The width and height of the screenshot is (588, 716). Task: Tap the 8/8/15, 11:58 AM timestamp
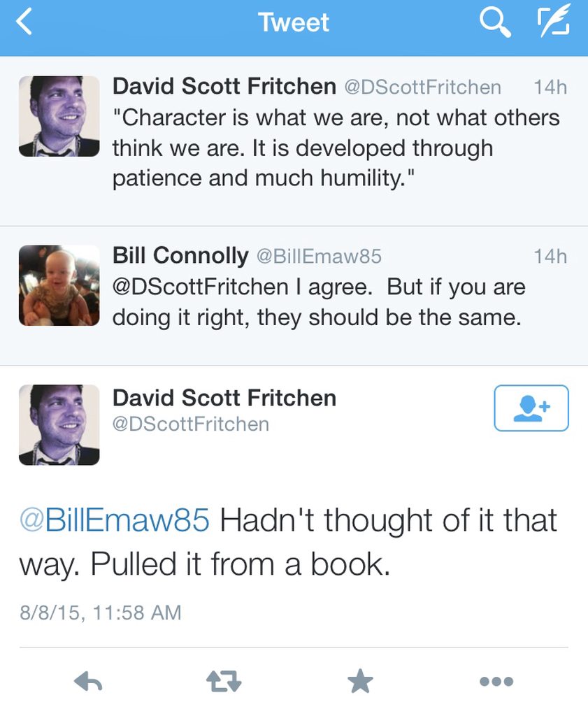pos(101,613)
